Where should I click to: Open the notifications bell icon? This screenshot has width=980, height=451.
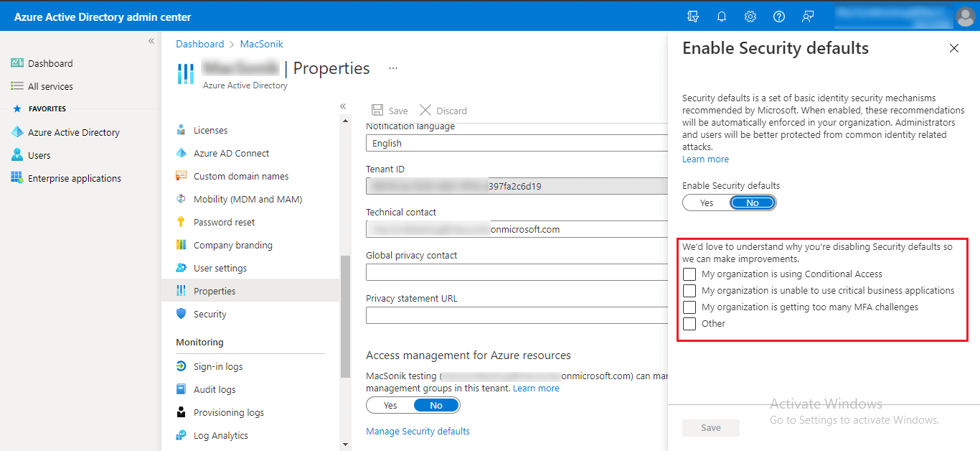tap(722, 17)
